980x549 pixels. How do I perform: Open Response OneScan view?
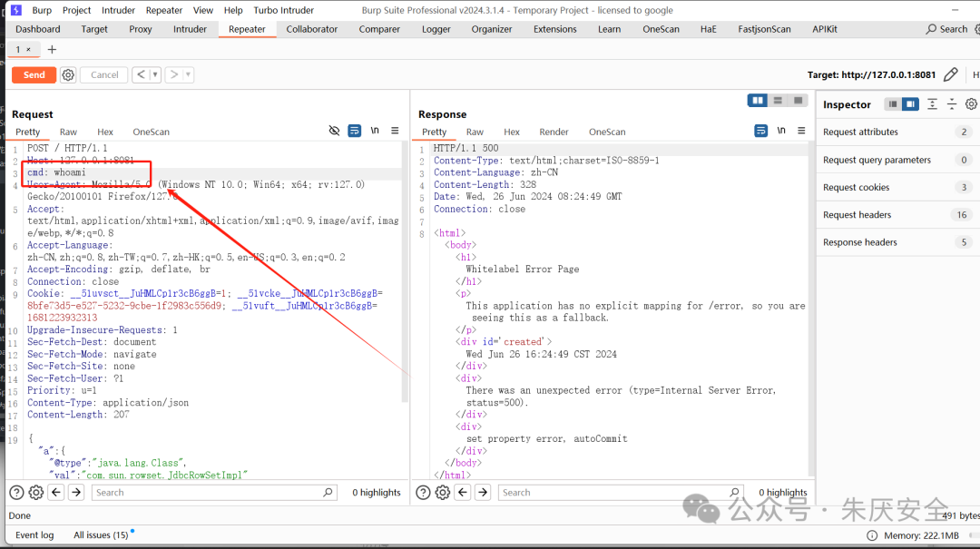tap(607, 132)
